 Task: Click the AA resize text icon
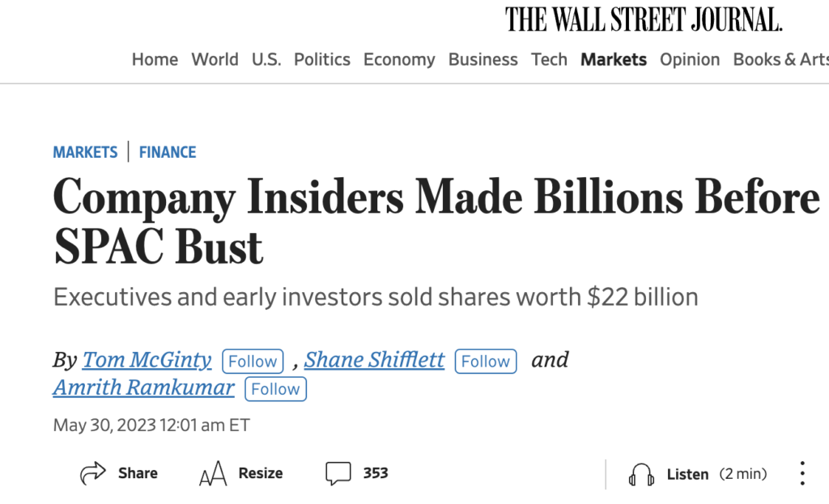(213, 474)
